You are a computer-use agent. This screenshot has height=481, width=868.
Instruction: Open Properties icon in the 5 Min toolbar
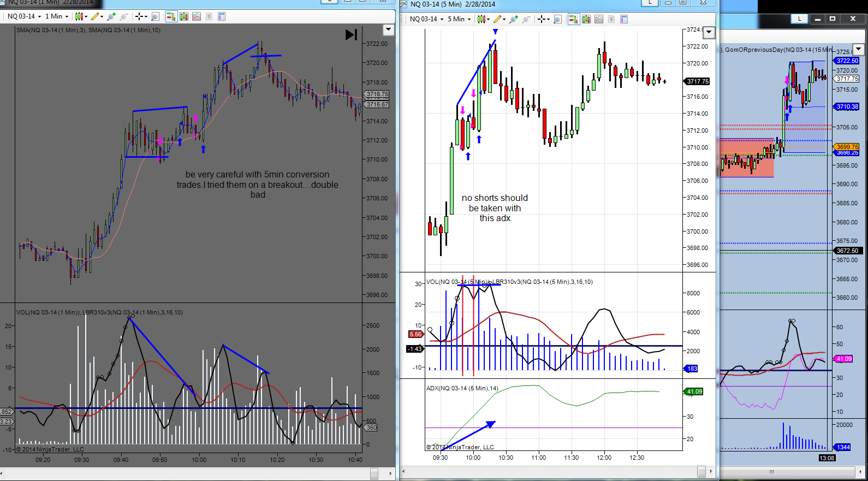(624, 19)
